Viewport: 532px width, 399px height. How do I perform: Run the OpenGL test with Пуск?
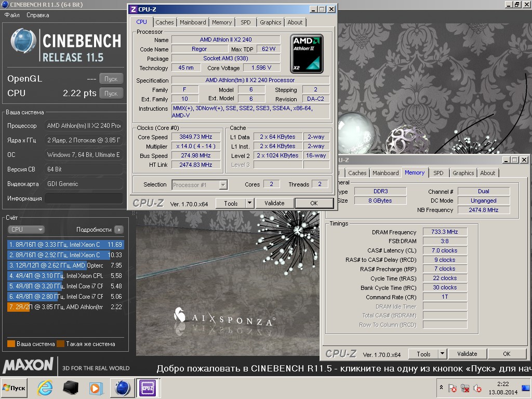click(x=111, y=79)
